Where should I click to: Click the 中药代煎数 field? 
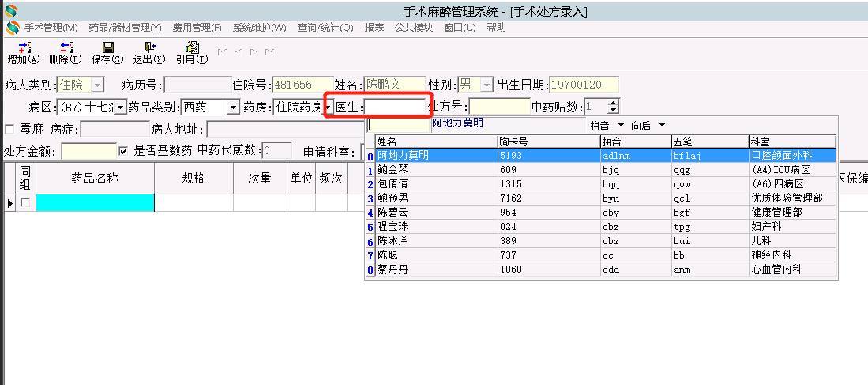pos(276,150)
